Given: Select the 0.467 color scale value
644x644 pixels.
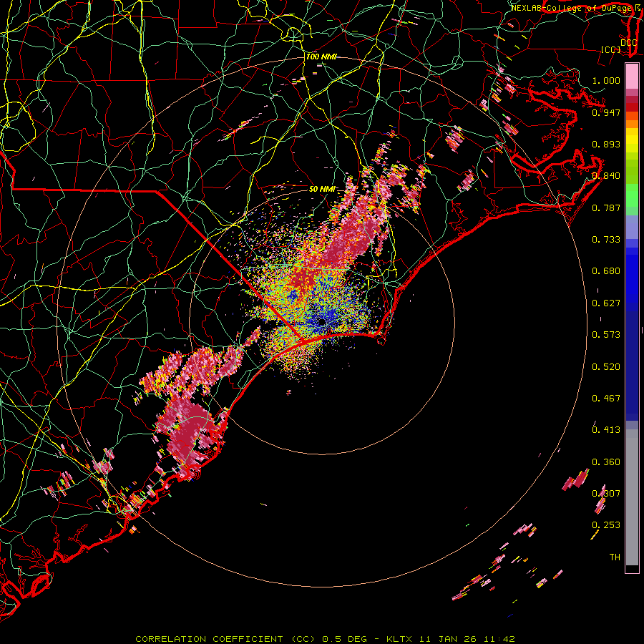Looking at the screenshot, I should [x=606, y=399].
